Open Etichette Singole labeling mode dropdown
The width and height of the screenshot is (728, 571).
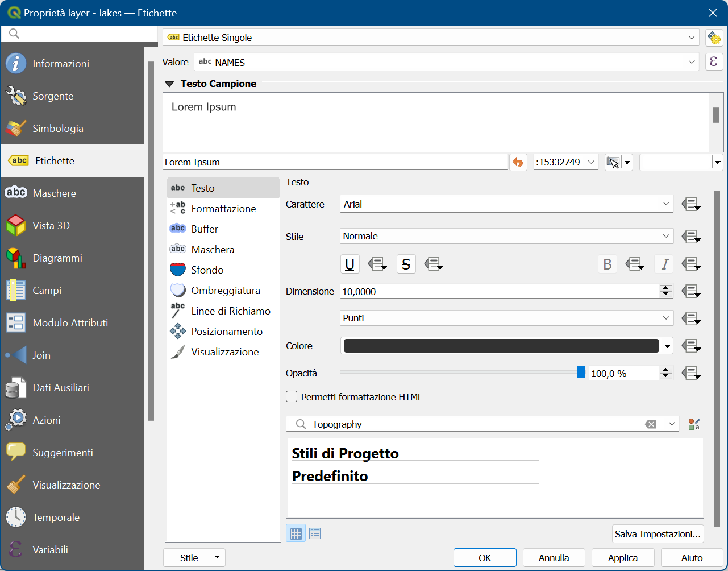click(x=431, y=38)
